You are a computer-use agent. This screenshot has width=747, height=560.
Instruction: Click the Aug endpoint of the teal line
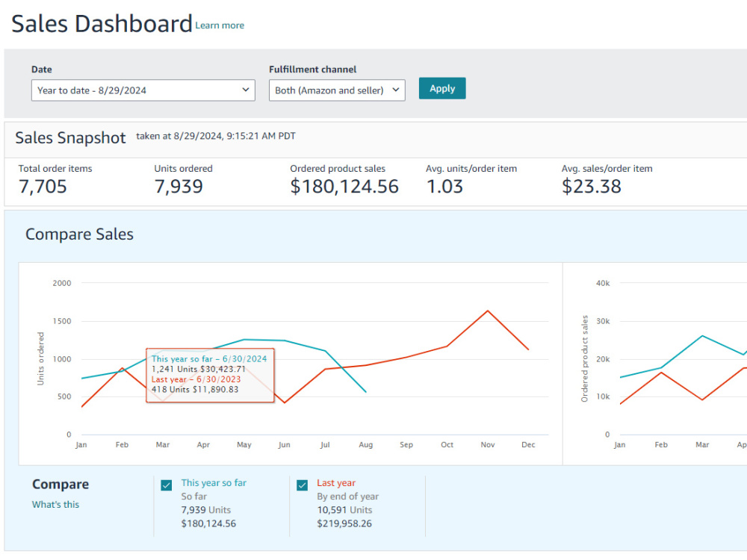click(x=365, y=392)
